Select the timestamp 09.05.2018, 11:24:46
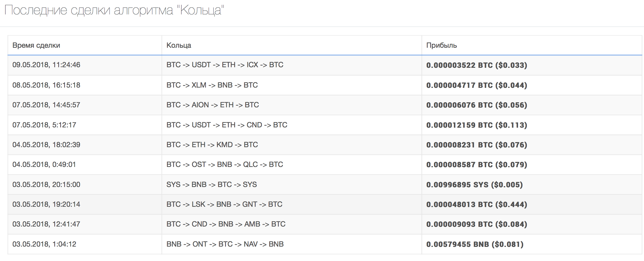 46,65
